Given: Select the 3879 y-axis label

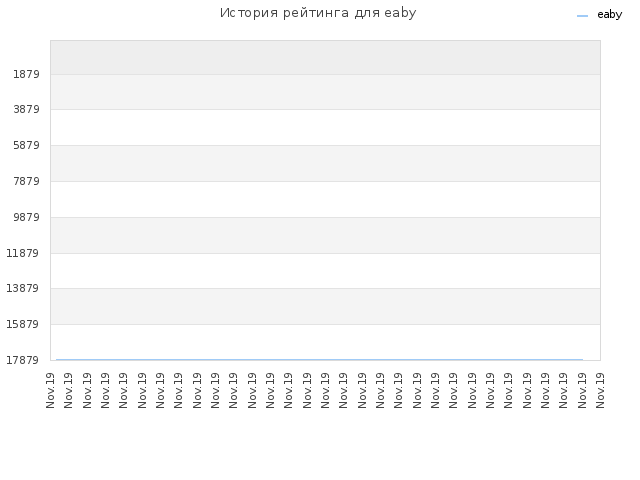Looking at the screenshot, I should (x=26, y=109).
